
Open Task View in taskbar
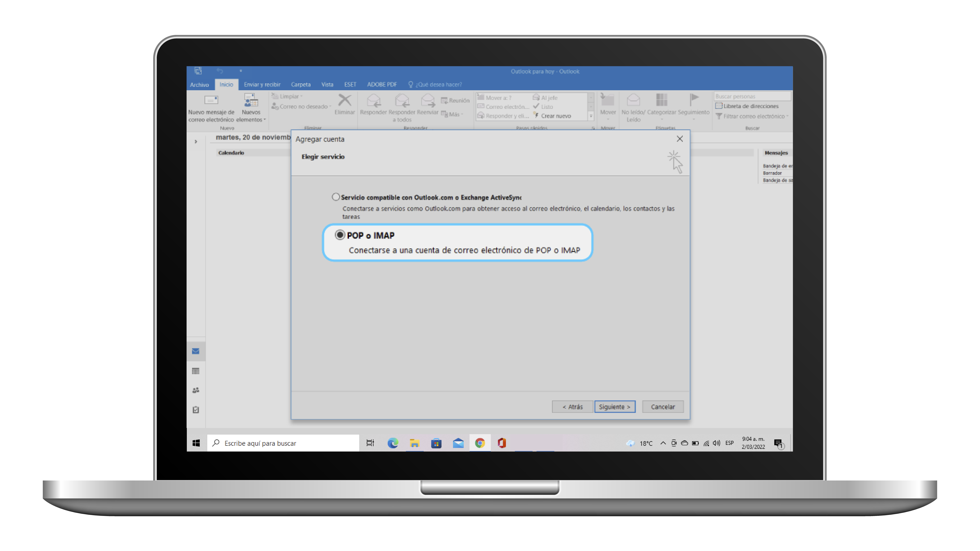pos(370,443)
